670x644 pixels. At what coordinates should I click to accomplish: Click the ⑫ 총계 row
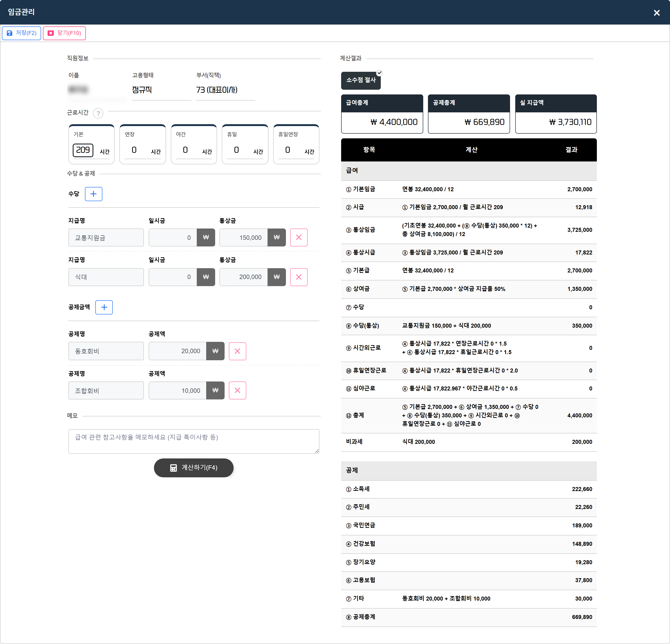pyautogui.click(x=469, y=415)
